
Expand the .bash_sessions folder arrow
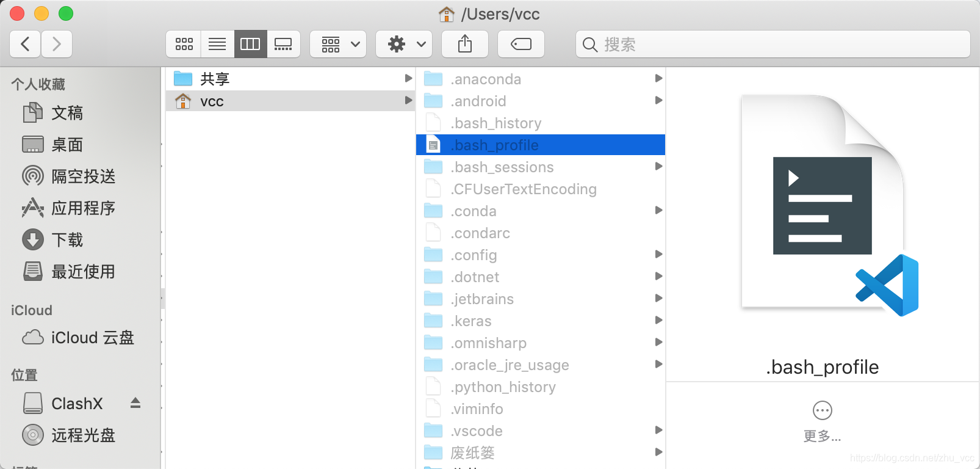658,166
